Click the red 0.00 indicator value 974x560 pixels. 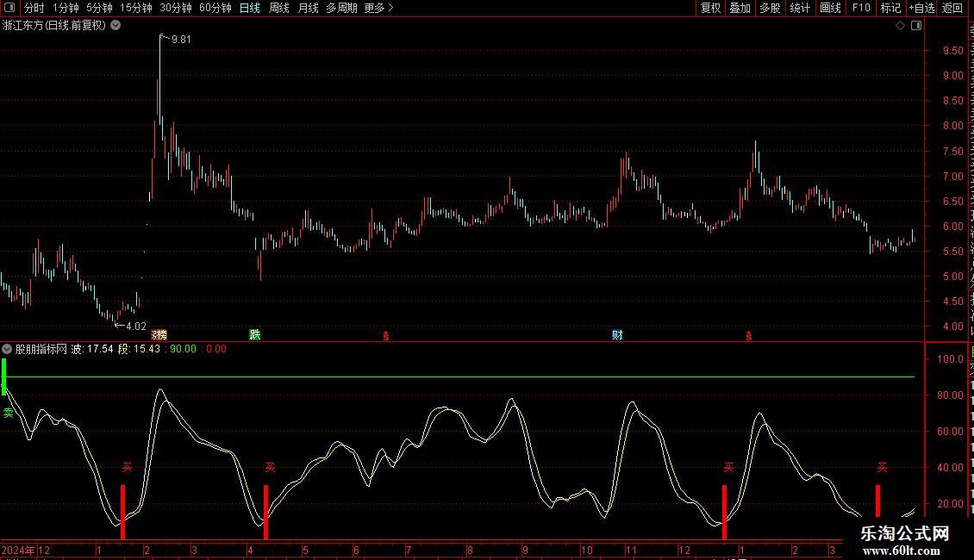216,349
